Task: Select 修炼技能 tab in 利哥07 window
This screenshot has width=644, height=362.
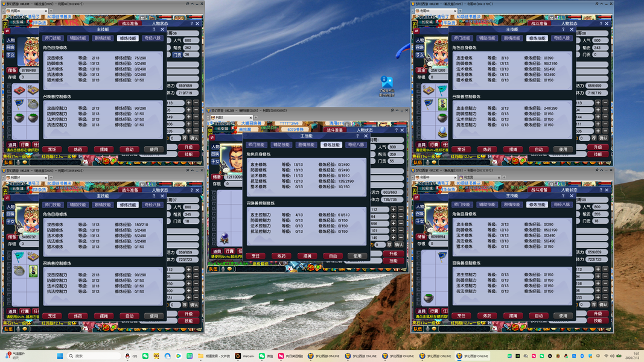Action: point(128,205)
